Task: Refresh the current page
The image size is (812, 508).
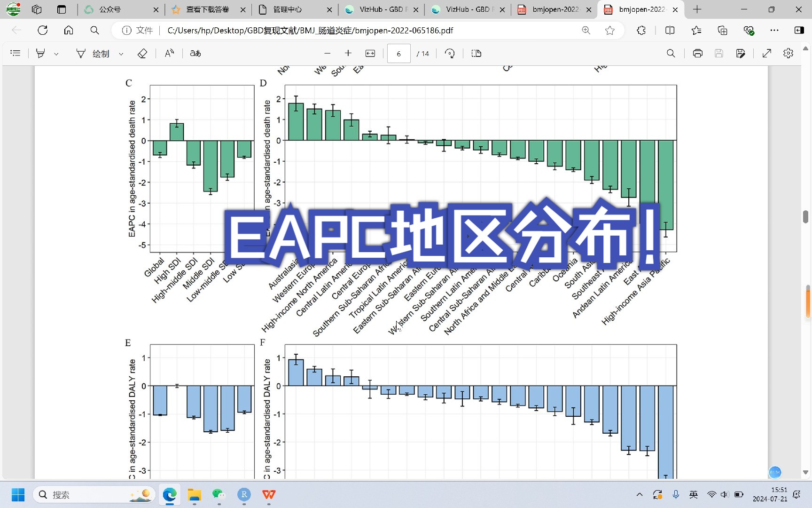Action: [x=43, y=30]
